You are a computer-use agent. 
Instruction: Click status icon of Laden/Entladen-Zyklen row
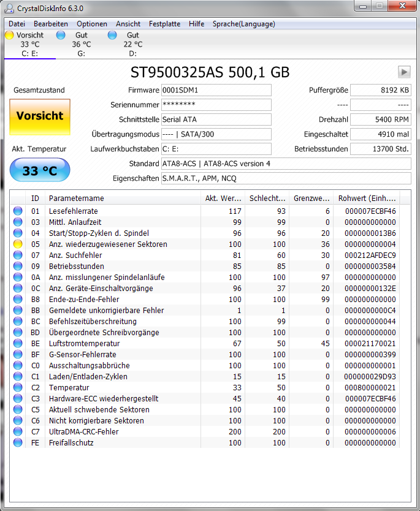18,376
